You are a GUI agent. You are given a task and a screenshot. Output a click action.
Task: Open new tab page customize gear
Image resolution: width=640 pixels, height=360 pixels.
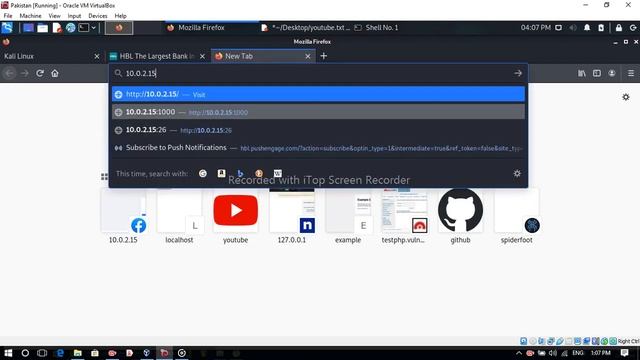point(626,97)
